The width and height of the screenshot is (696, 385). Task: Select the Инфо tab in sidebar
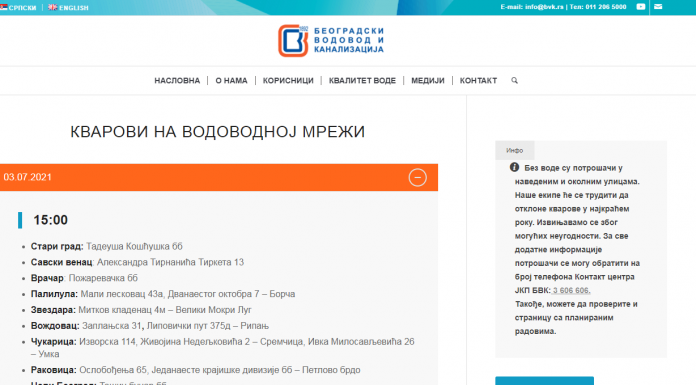point(514,151)
